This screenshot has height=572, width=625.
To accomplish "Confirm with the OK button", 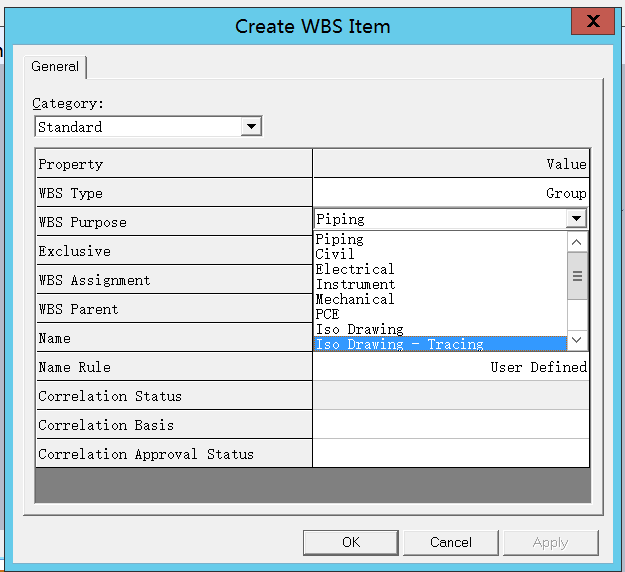I will (351, 543).
